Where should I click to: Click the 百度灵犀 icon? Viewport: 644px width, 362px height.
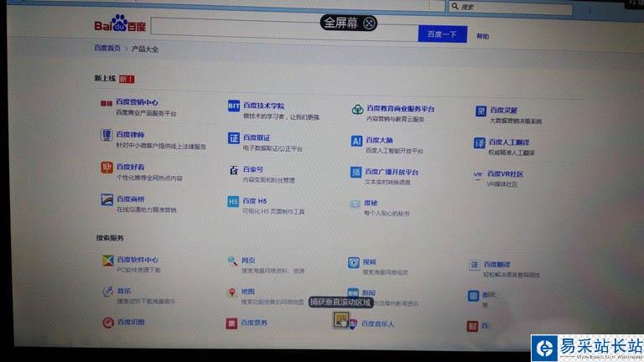(481, 111)
